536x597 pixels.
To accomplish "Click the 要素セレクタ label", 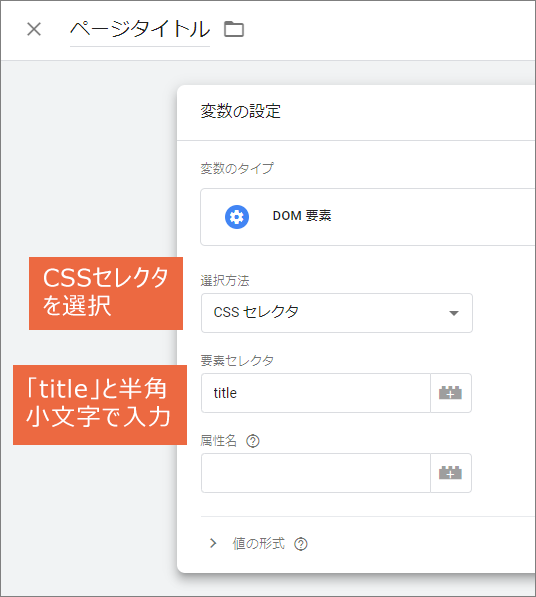I will click(x=237, y=360).
